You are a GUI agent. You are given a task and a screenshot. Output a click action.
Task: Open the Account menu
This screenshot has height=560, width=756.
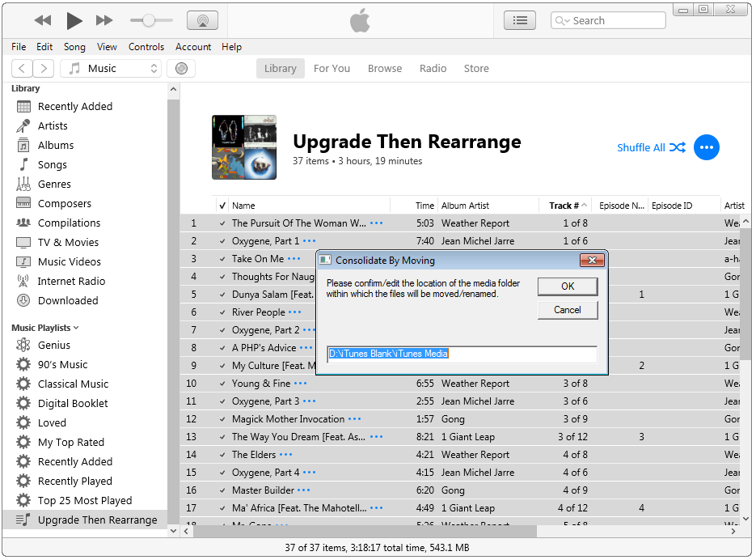click(x=193, y=47)
